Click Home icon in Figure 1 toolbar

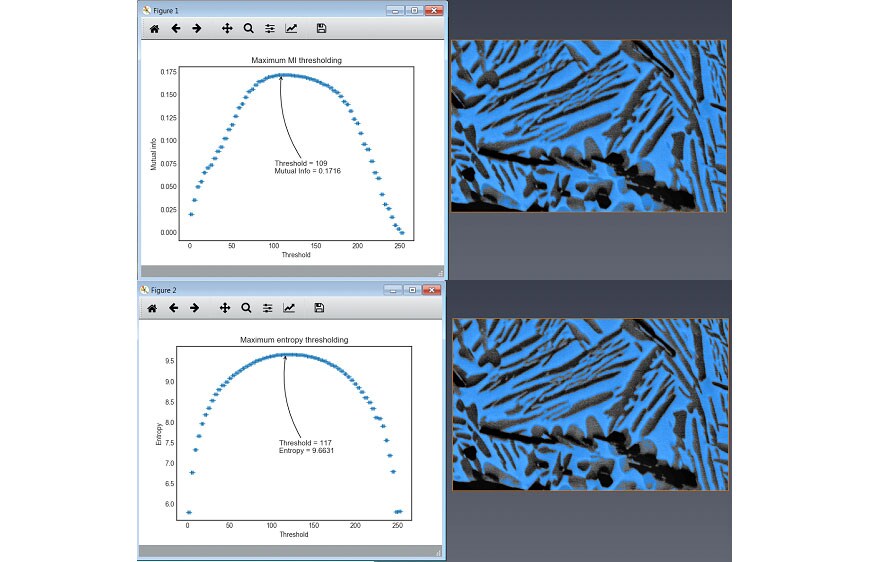point(154,29)
